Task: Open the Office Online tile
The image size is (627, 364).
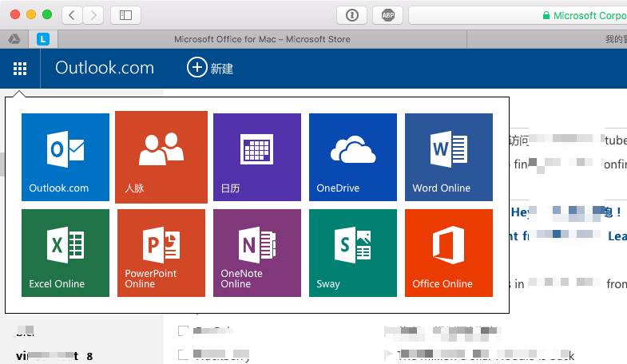Action: click(x=449, y=253)
